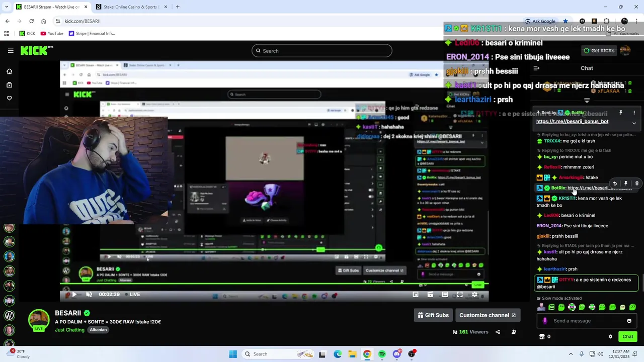The height and width of the screenshot is (362, 644).
Task: Click username KR1STI1 in chat
Action: [x=567, y=198]
